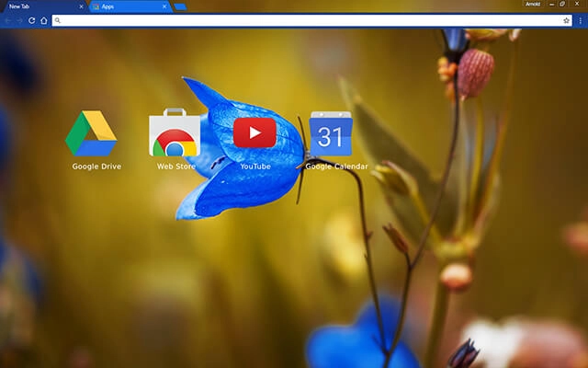588x368 pixels.
Task: Click the Web Store label text
Action: coord(176,167)
